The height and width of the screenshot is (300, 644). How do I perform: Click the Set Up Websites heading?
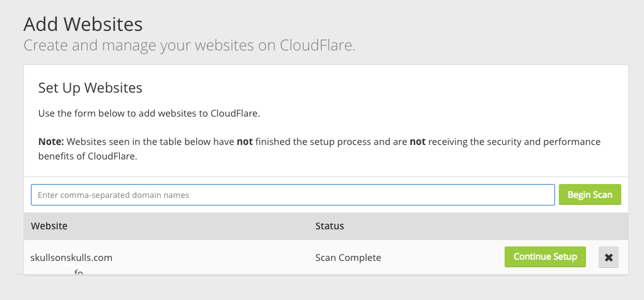click(x=90, y=88)
